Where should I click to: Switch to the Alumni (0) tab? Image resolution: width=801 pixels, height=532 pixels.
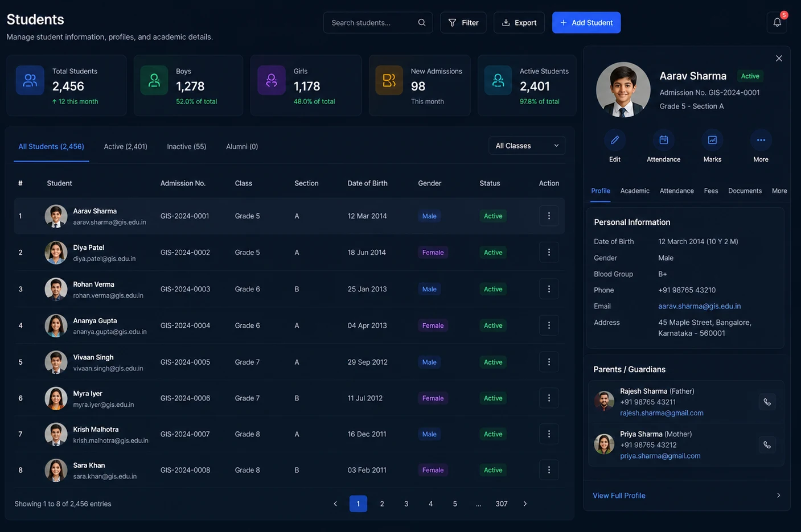tap(242, 147)
